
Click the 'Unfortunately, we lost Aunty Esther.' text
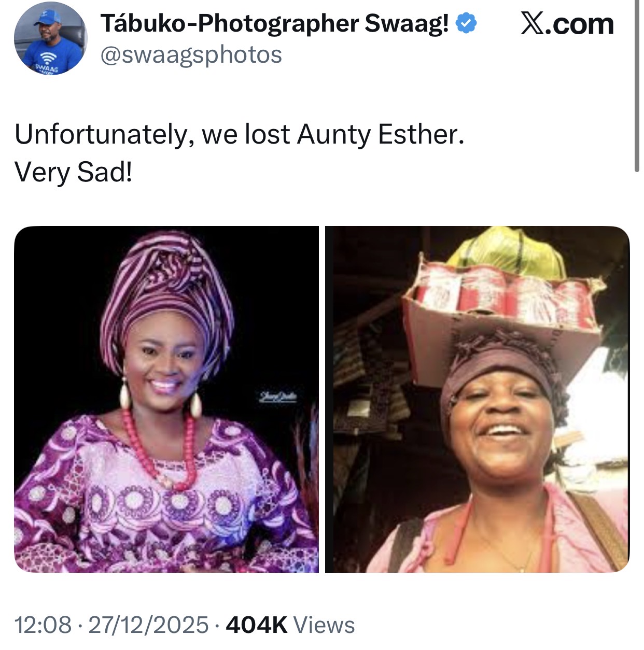pyautogui.click(x=239, y=135)
